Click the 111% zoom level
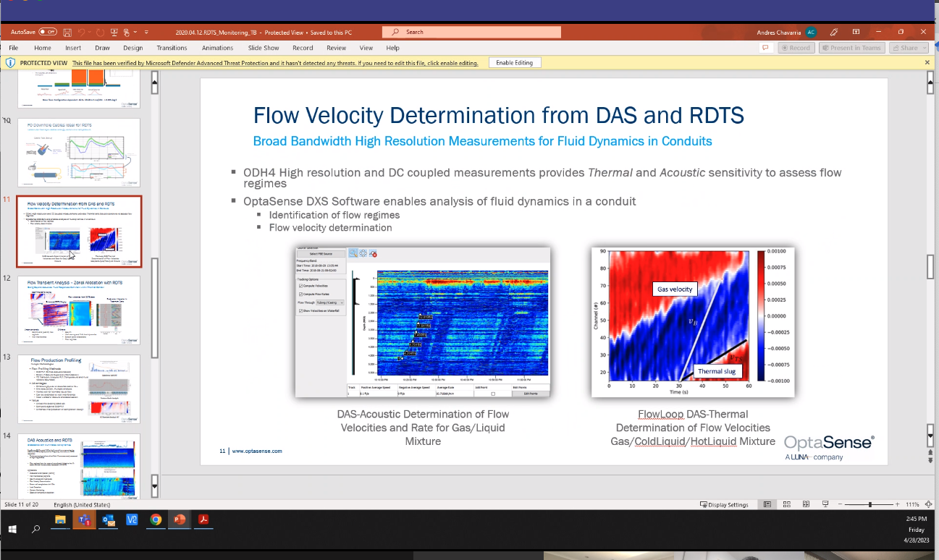This screenshot has height=560, width=939. pyautogui.click(x=912, y=504)
